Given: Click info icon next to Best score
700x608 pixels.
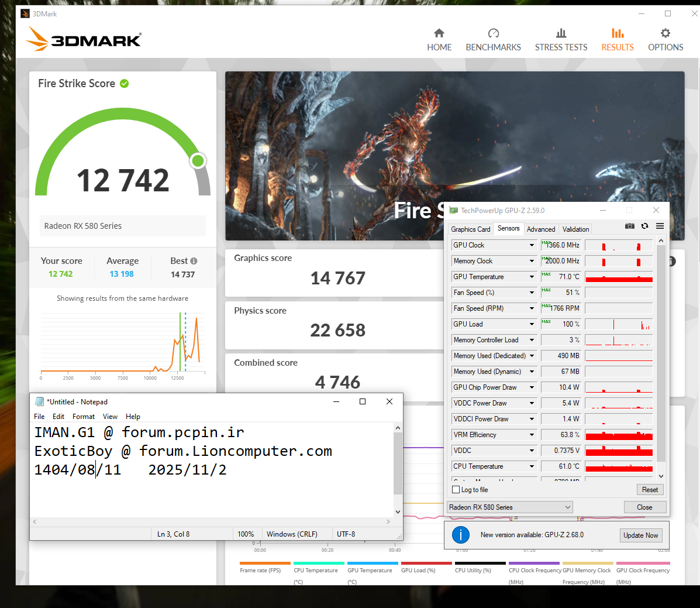Looking at the screenshot, I should click(194, 261).
